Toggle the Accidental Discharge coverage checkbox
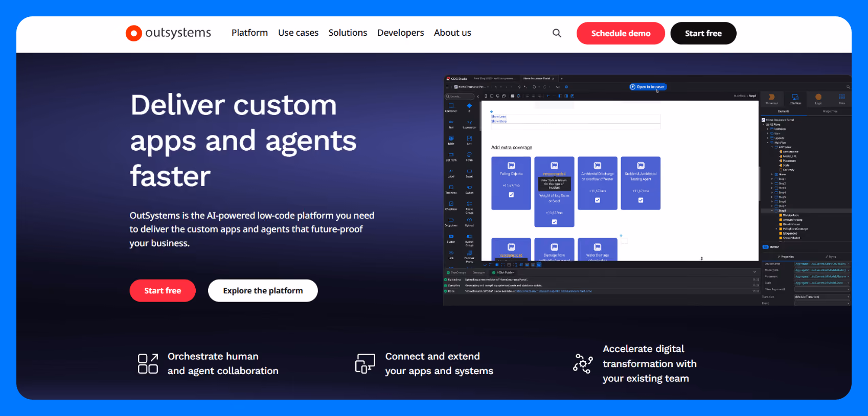This screenshot has width=868, height=416. pos(598,200)
